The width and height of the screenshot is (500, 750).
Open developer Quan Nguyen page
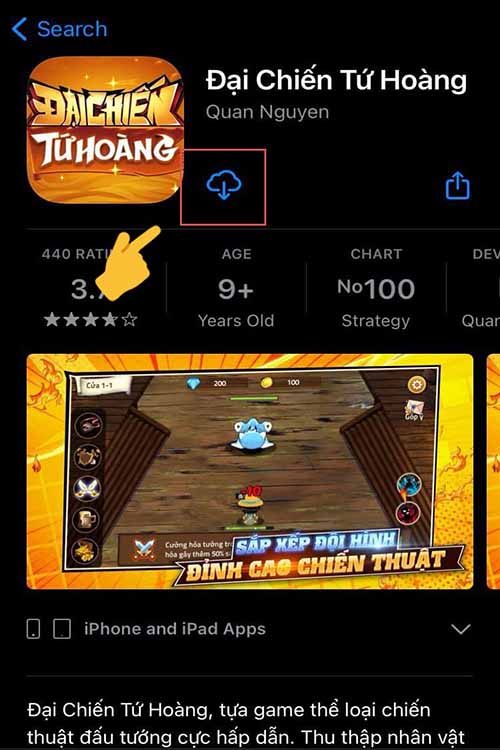pos(267,112)
